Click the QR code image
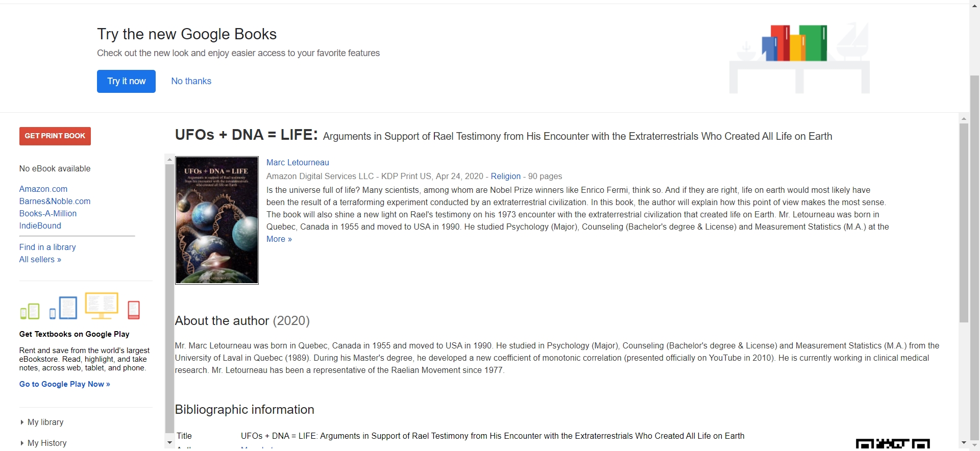 [x=892, y=444]
